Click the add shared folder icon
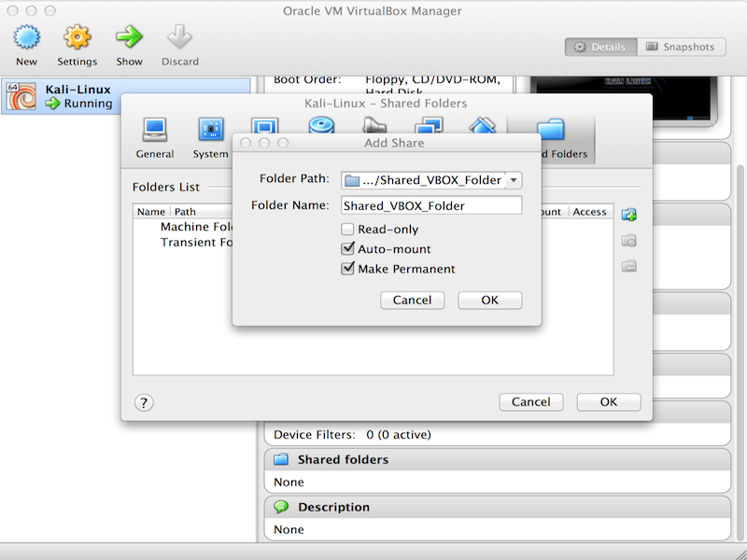747x560 pixels. coord(629,216)
